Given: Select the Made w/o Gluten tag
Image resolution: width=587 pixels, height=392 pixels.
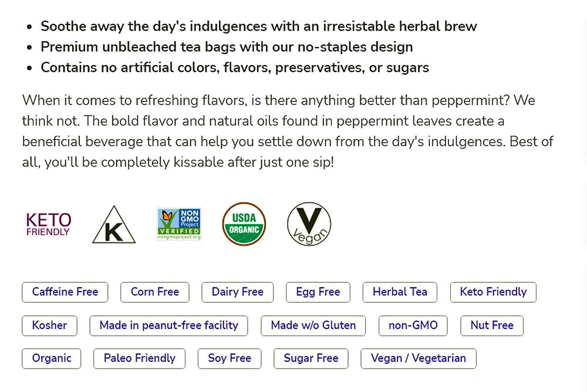Looking at the screenshot, I should (313, 326).
